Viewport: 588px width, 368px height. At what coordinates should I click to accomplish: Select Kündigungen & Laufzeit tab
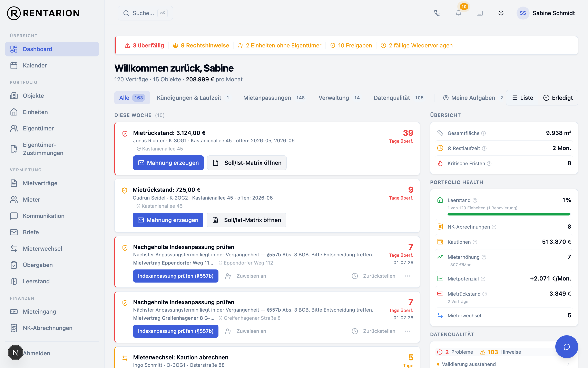[193, 98]
